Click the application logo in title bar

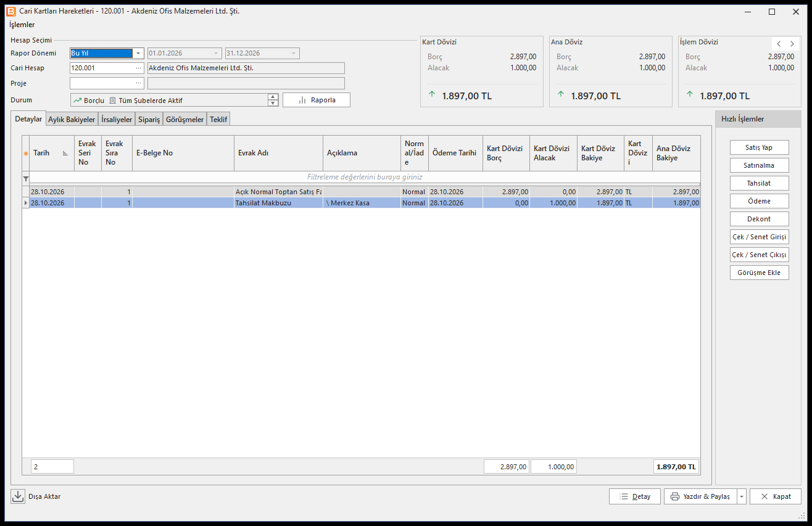(x=11, y=11)
